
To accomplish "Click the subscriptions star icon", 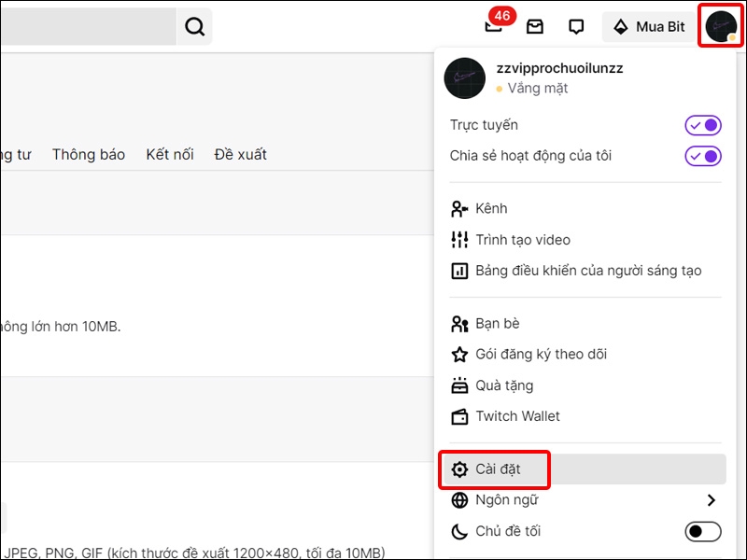I will (459, 355).
